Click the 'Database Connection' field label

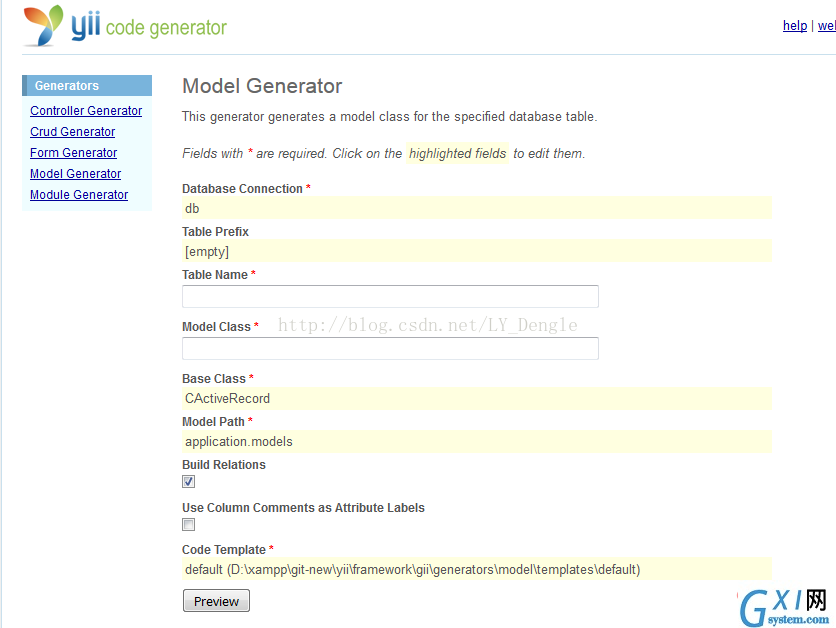(x=242, y=189)
